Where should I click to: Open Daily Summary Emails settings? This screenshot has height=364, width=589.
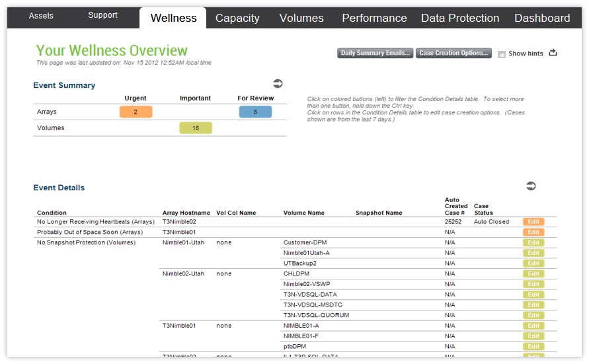pos(375,53)
